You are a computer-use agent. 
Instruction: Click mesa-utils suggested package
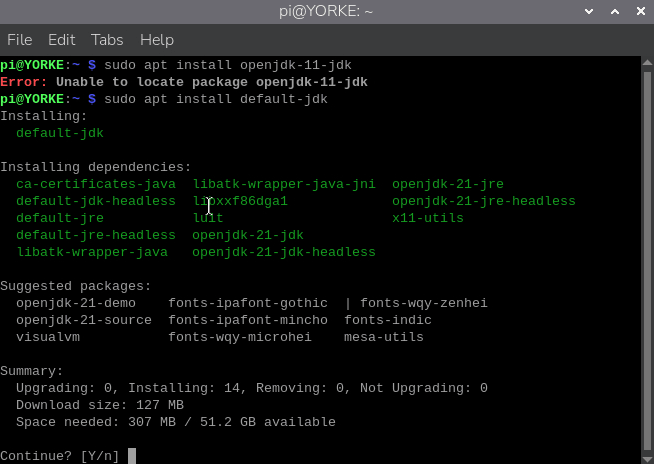point(384,337)
